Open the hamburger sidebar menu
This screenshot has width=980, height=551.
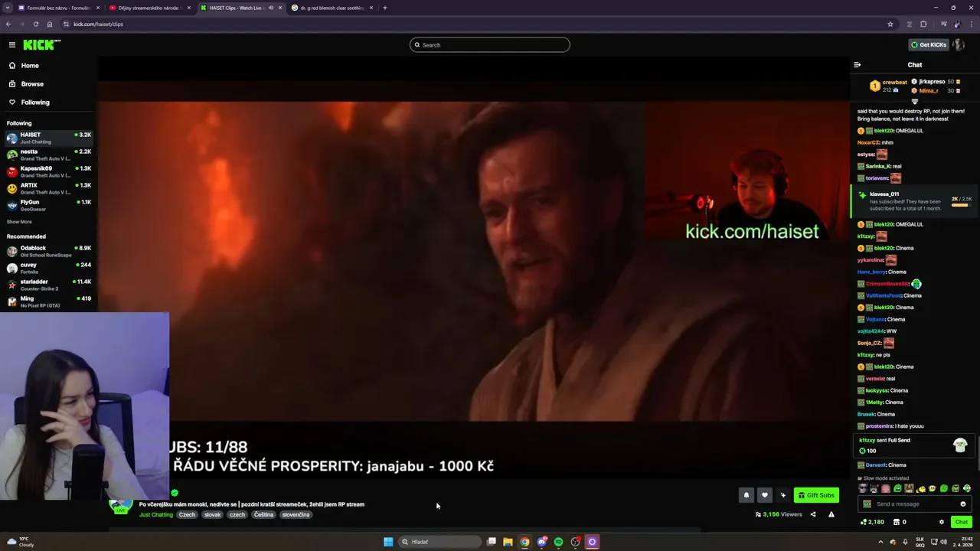tap(12, 45)
